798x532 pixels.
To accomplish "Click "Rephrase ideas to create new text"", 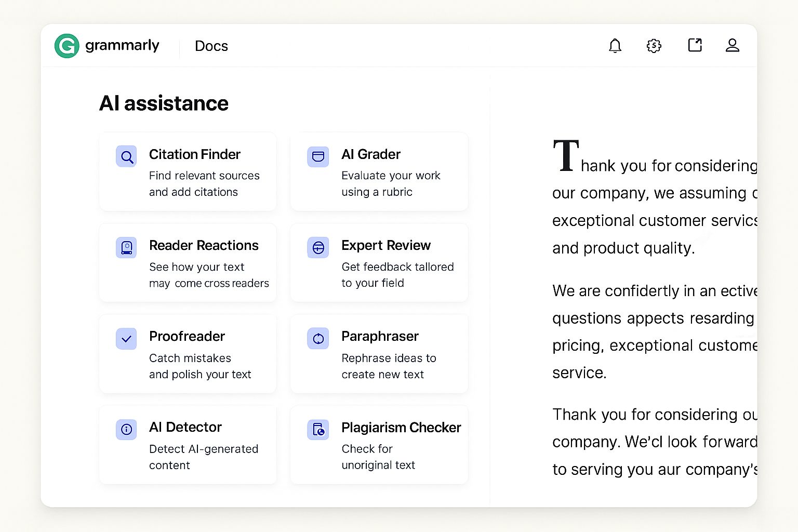I will point(389,366).
